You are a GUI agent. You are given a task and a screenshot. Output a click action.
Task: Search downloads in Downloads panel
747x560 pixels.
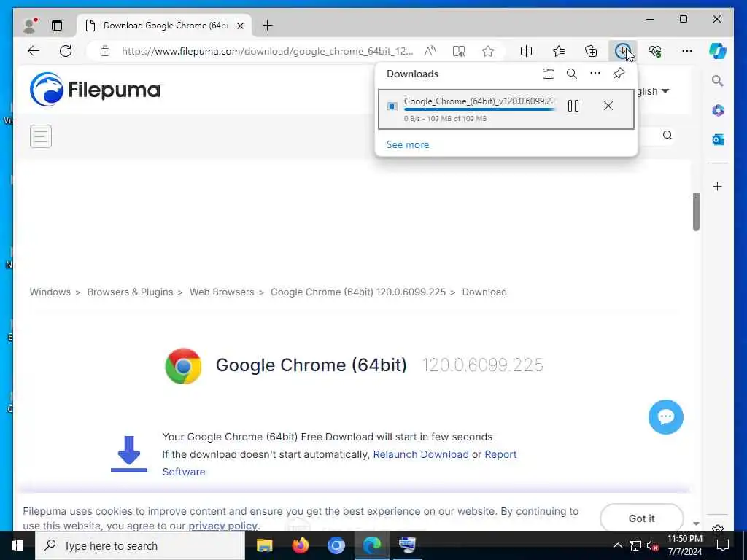click(572, 74)
